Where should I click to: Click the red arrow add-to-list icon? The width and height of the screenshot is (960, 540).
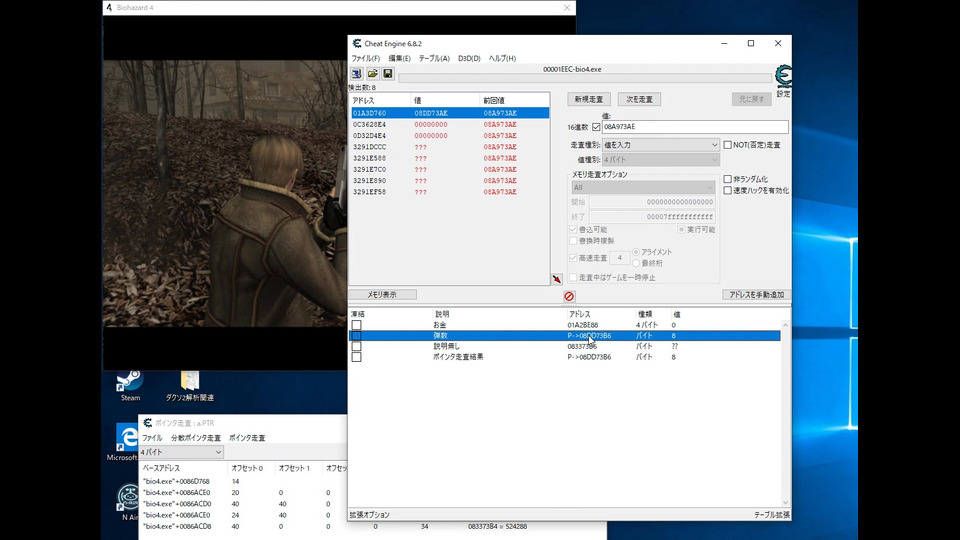[x=557, y=280]
